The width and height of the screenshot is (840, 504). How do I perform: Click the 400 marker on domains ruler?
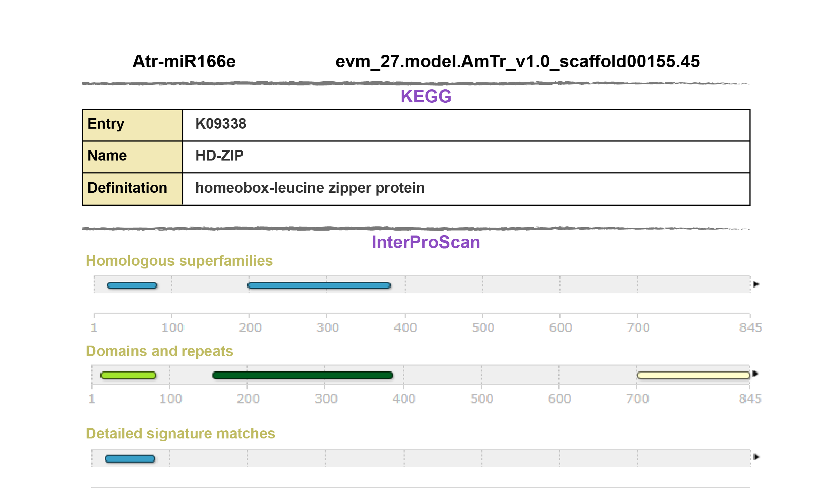click(404, 399)
